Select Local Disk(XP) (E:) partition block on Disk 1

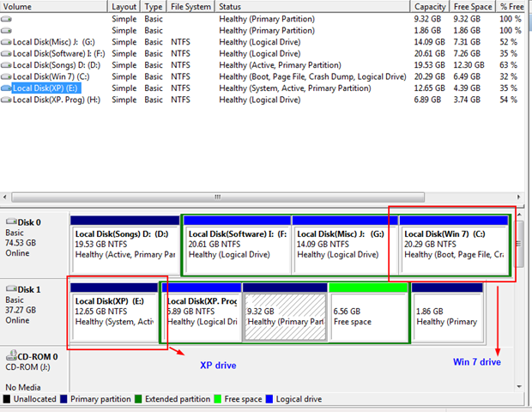114,312
